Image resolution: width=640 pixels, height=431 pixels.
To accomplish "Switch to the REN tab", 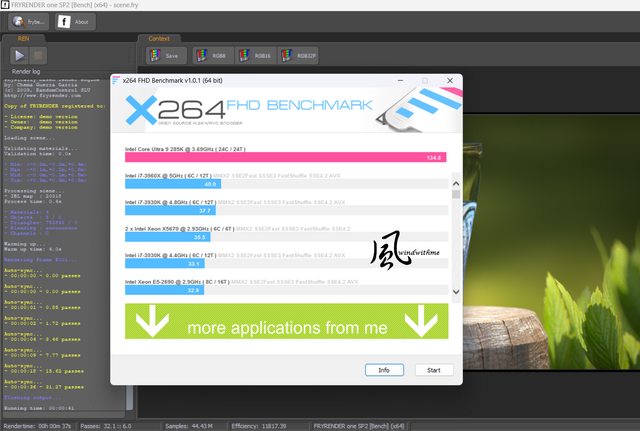I will 24,38.
